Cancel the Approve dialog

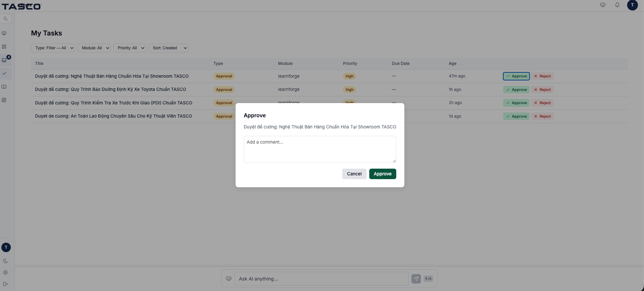(x=354, y=174)
